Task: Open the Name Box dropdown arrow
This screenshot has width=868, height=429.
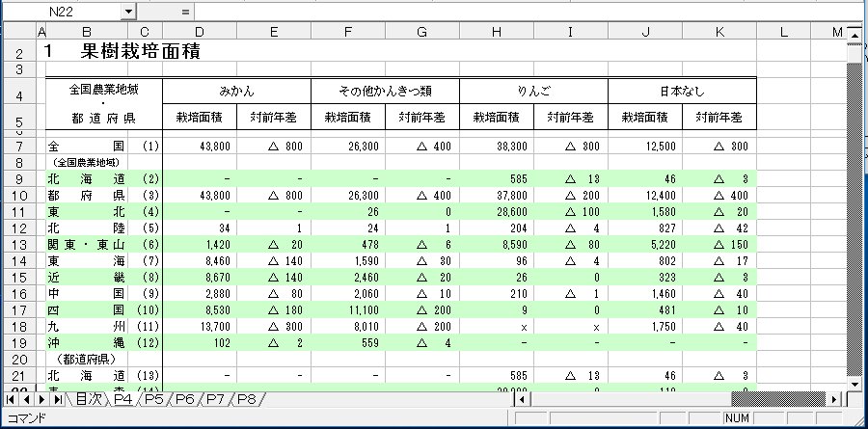Action: [128, 12]
